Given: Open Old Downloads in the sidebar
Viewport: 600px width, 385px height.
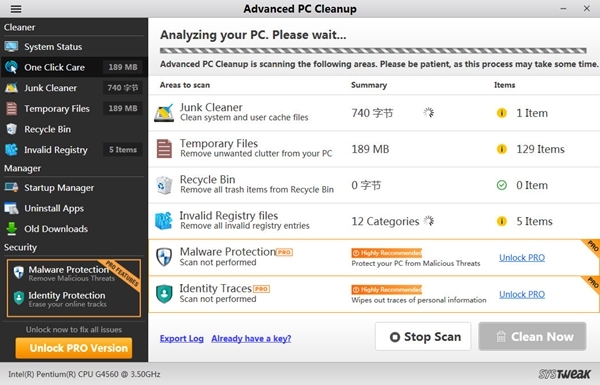Looking at the screenshot, I should point(74,228).
